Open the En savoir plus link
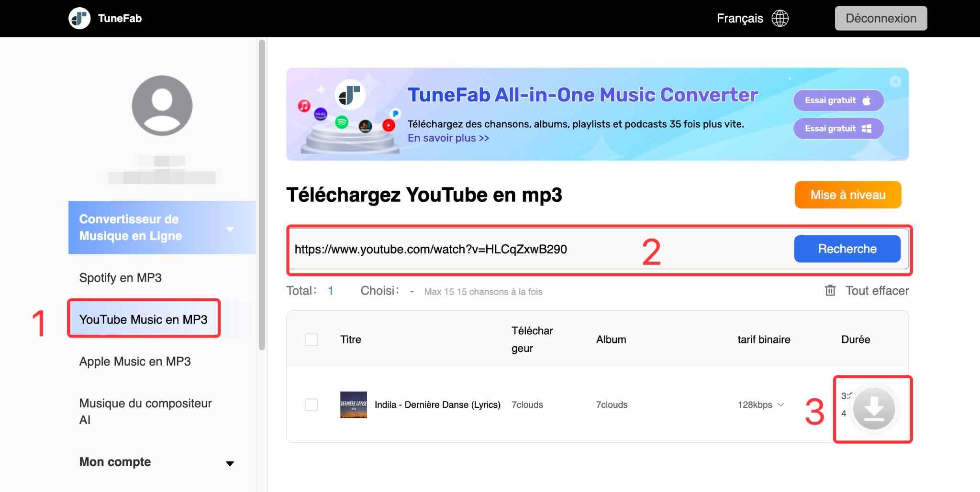The width and height of the screenshot is (980, 492). tap(447, 138)
